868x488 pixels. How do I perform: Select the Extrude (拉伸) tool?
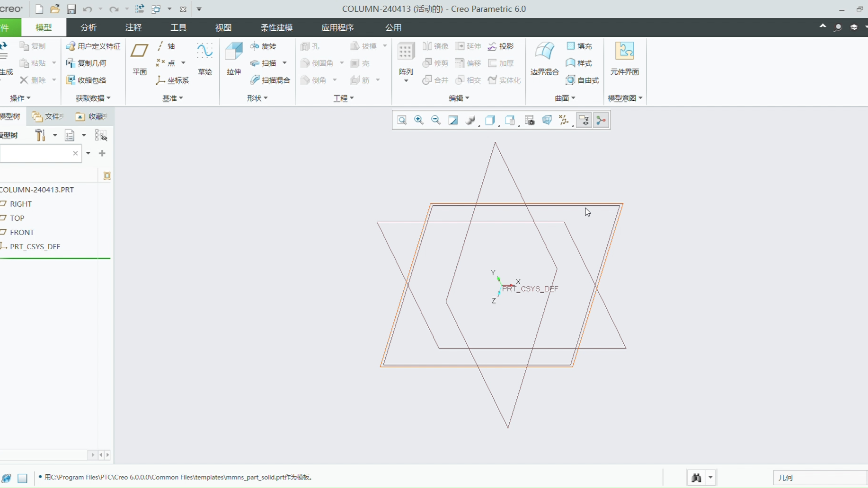coord(234,58)
